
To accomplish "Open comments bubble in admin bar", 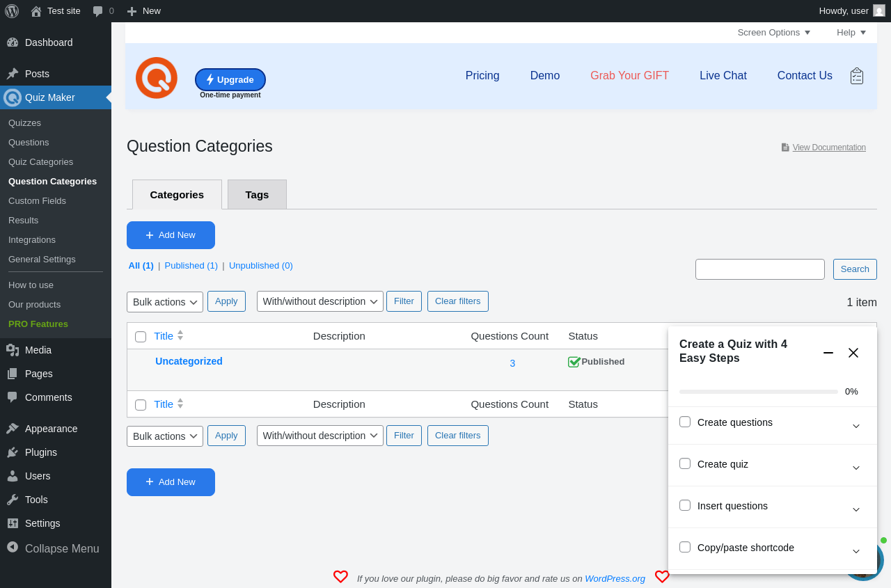I will click(98, 11).
